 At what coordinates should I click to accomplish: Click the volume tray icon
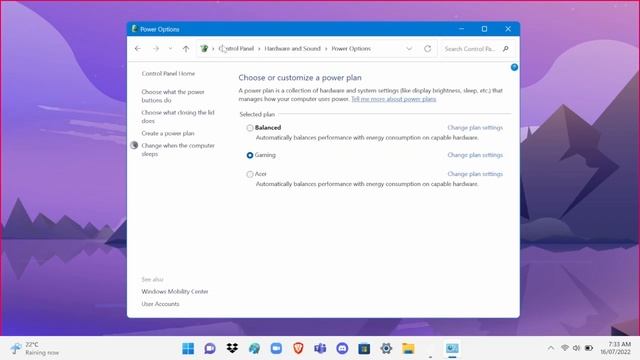pyautogui.click(x=576, y=348)
